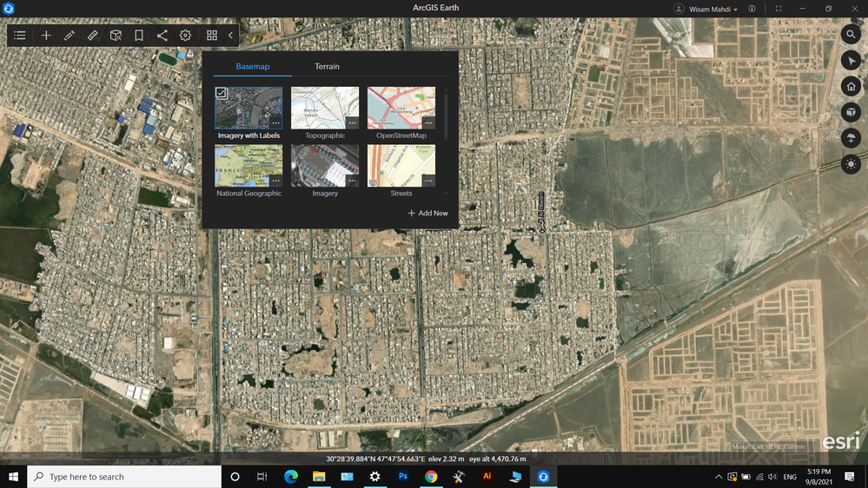The height and width of the screenshot is (488, 868).
Task: Click the 'eye alt 4,470.76 m' text
Action: pos(498,458)
